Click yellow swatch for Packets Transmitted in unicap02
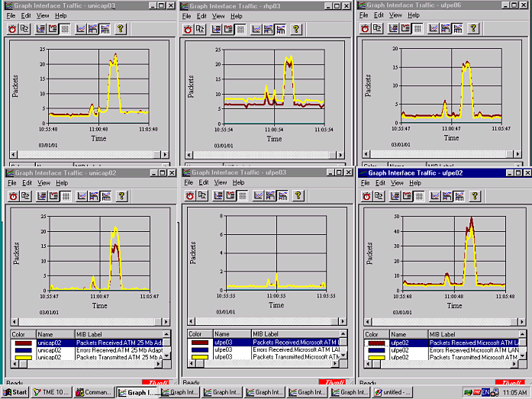This screenshot has height=399, width=532. 18,357
